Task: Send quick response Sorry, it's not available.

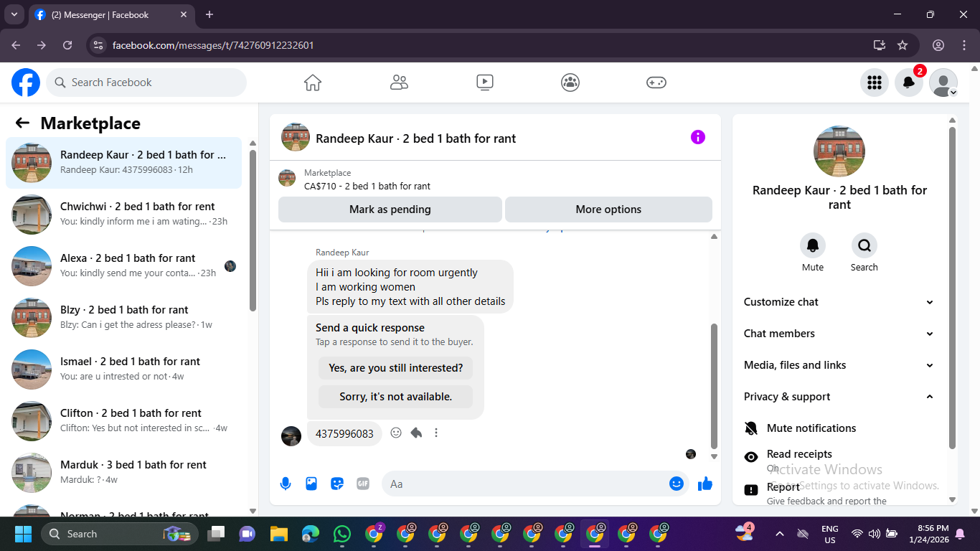Action: pos(396,397)
